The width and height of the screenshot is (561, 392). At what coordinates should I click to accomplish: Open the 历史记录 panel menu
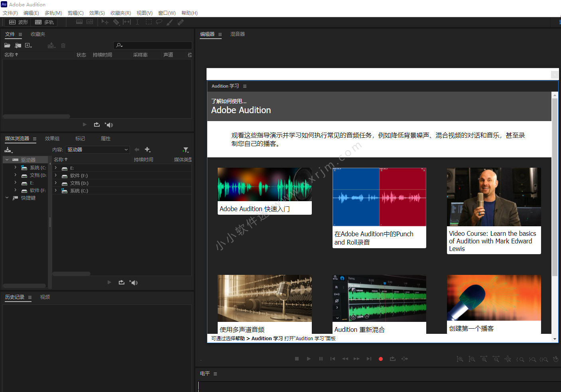point(30,298)
